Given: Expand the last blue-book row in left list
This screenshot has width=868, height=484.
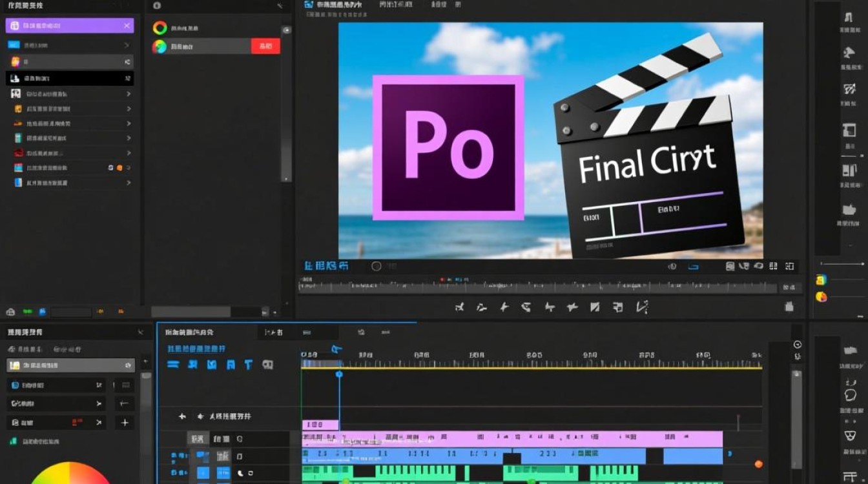Looking at the screenshot, I should (129, 183).
